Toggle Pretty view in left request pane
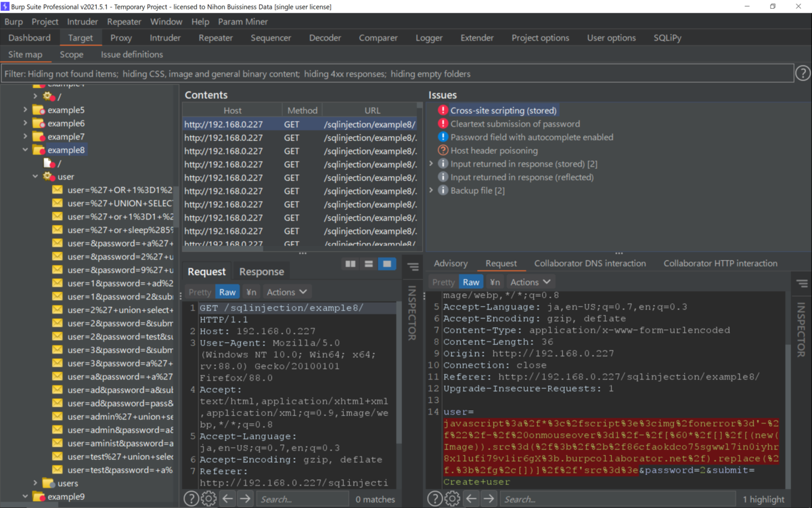The image size is (812, 508). [200, 292]
